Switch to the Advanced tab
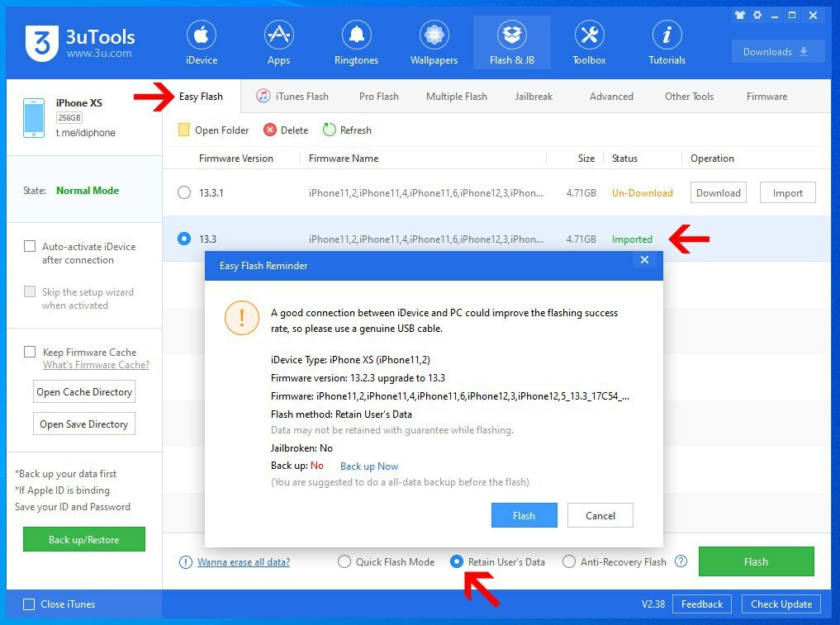Viewport: 840px width, 625px height. [x=611, y=97]
